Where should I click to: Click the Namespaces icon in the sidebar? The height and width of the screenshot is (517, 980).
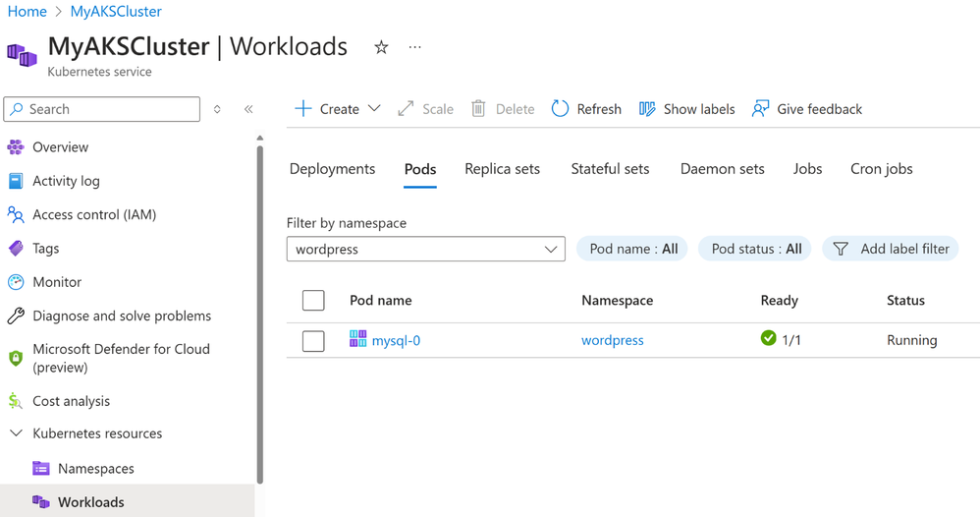[x=40, y=468]
